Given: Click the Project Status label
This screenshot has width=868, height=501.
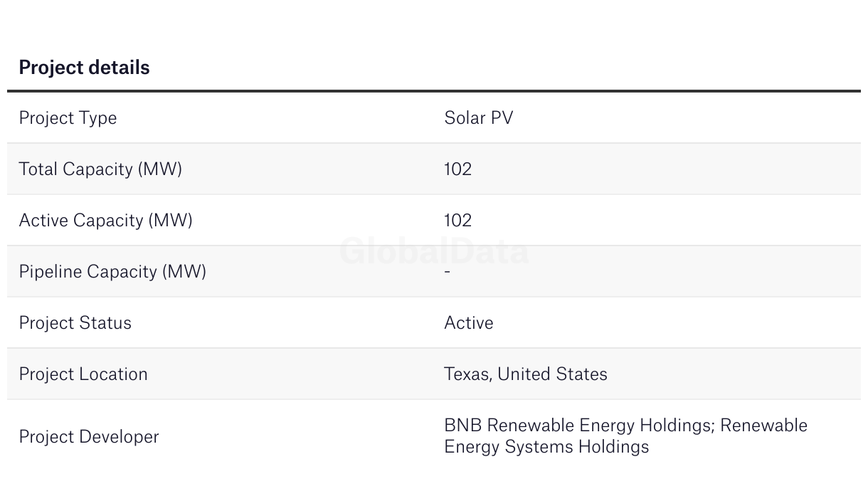Looking at the screenshot, I should (x=75, y=323).
